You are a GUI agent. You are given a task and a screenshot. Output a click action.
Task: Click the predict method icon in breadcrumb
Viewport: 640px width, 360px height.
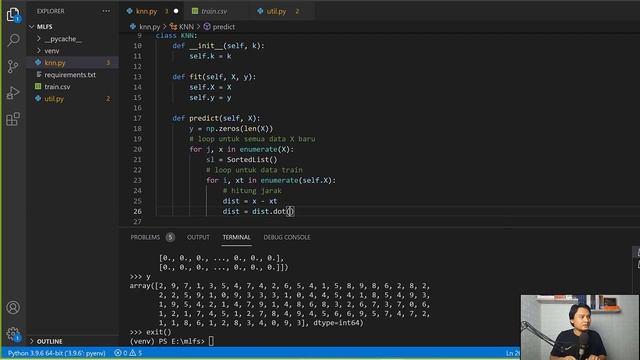[x=207, y=27]
